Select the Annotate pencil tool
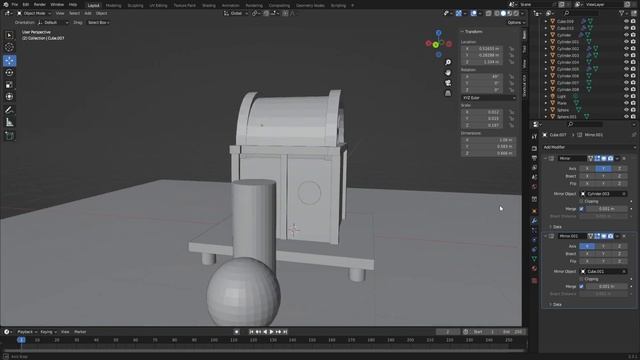Screen dimensions: 640x360 click(9, 110)
